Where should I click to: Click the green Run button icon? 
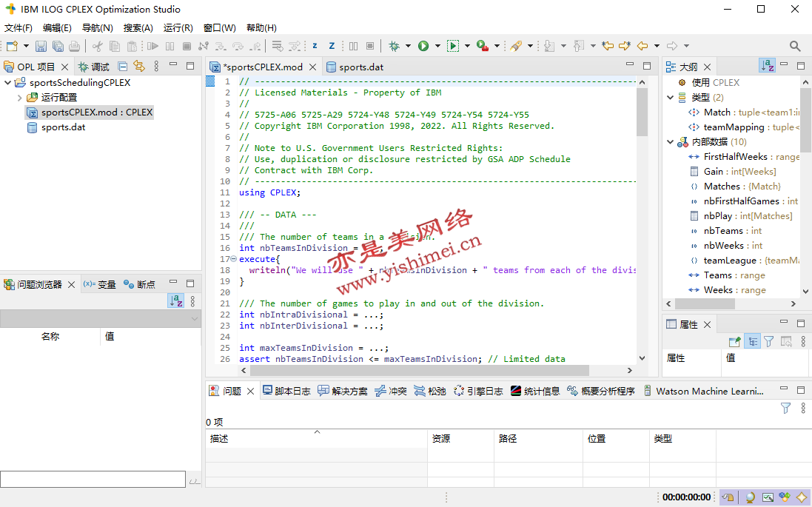pos(423,46)
